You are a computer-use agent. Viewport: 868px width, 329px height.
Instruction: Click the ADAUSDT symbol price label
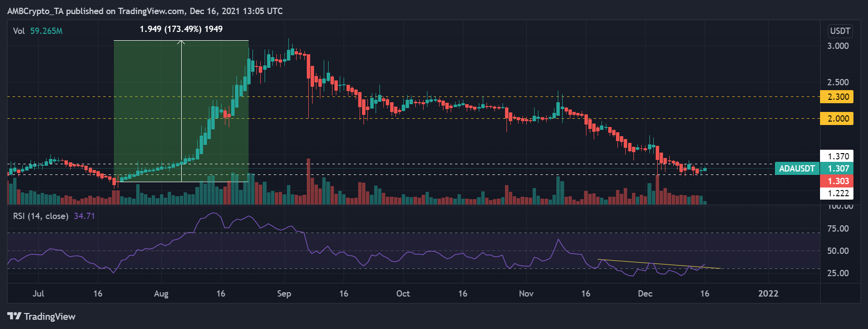797,169
